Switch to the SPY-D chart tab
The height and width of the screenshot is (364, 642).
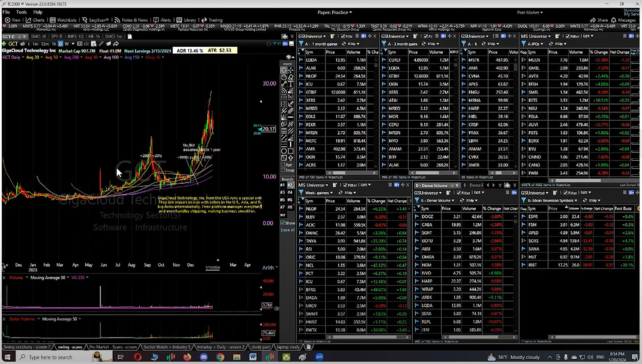pos(57,37)
